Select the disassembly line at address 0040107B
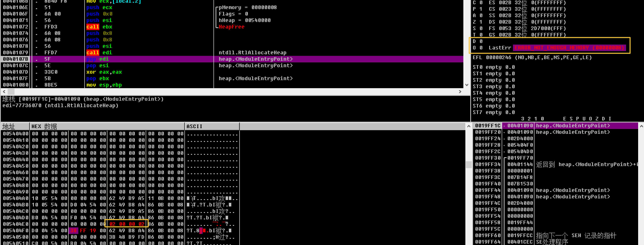 pos(232,59)
